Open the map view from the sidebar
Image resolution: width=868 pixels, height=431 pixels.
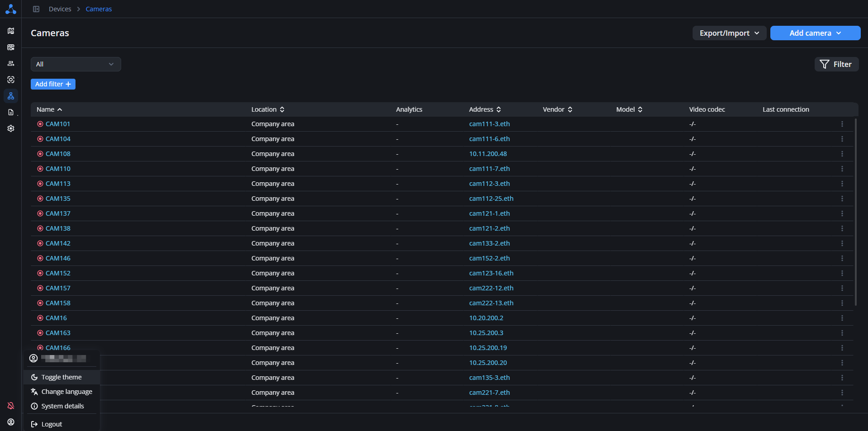pos(11,31)
